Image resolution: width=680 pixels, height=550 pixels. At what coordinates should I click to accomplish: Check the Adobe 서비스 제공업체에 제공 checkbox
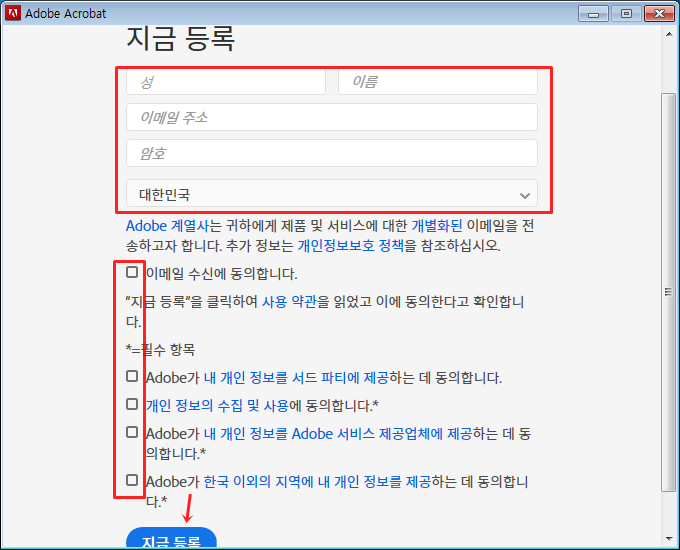tap(132, 432)
